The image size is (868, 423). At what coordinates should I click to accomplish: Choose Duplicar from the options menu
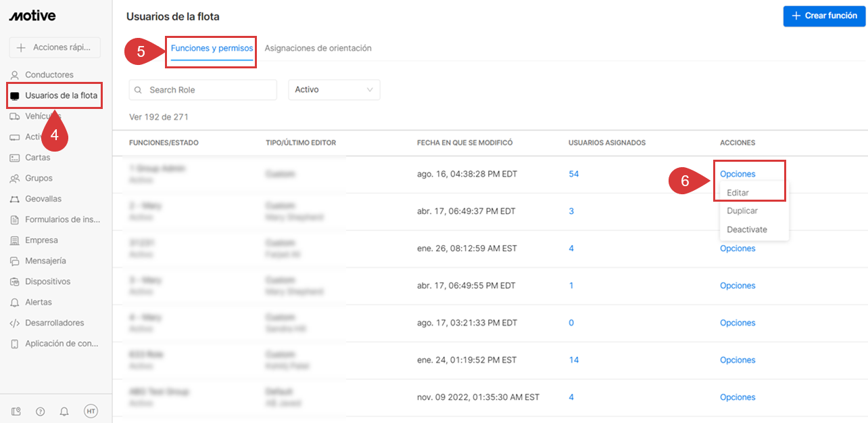742,211
